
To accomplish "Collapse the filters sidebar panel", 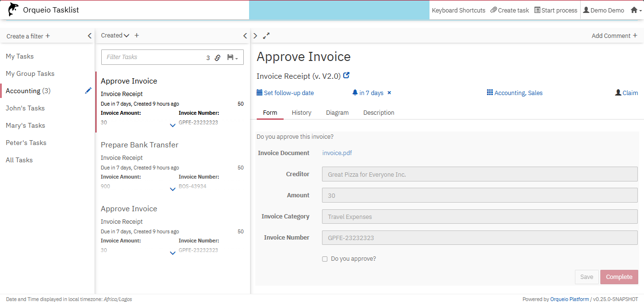I will coord(89,36).
